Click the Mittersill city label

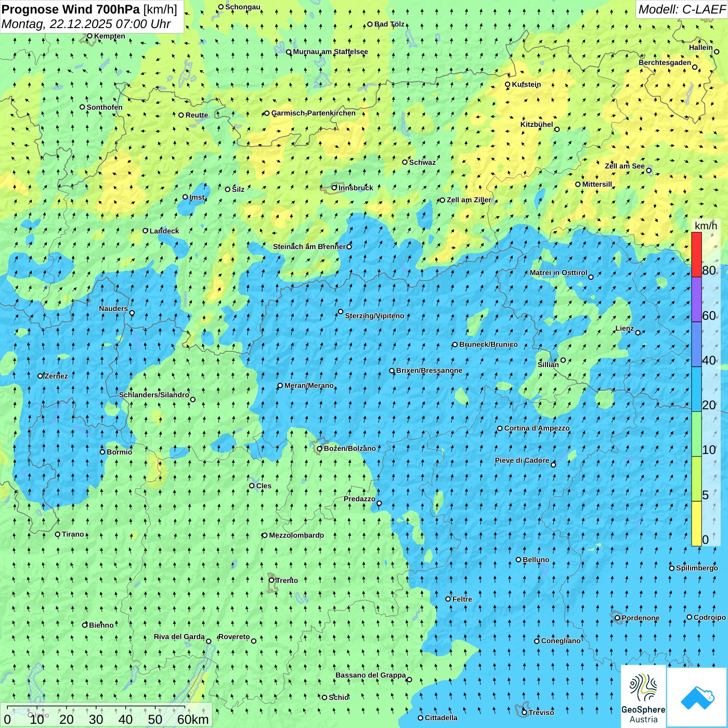[597, 184]
